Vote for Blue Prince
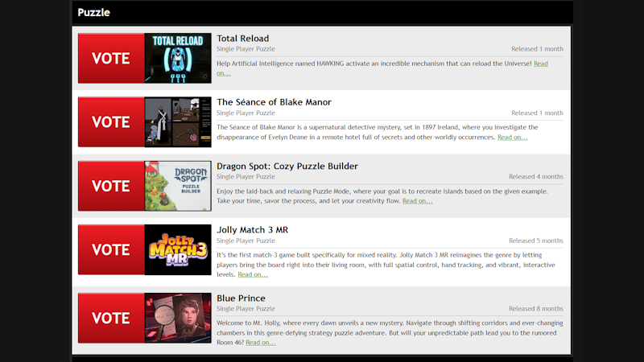644x362 pixels. pos(111,318)
